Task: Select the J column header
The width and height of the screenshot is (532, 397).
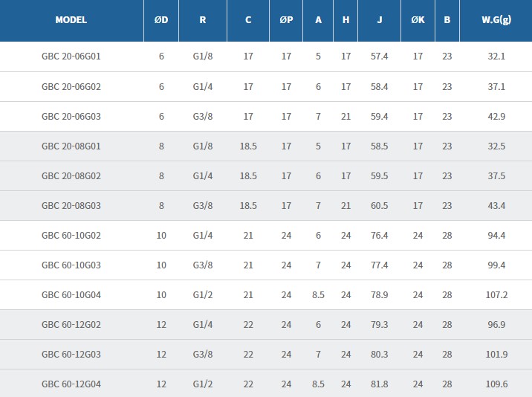Action: pos(380,20)
